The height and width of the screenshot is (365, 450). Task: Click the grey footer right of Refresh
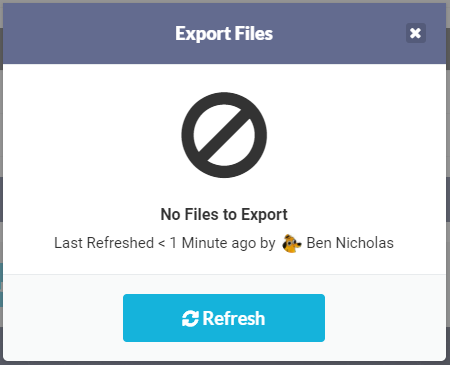coord(385,318)
